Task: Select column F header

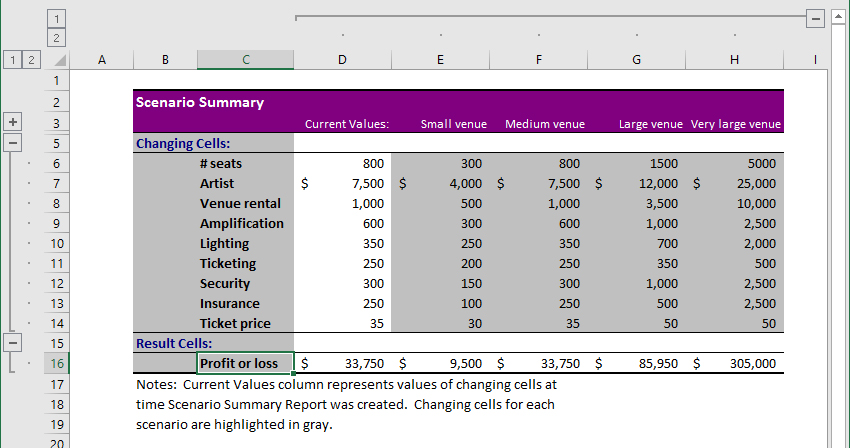Action: pos(538,60)
